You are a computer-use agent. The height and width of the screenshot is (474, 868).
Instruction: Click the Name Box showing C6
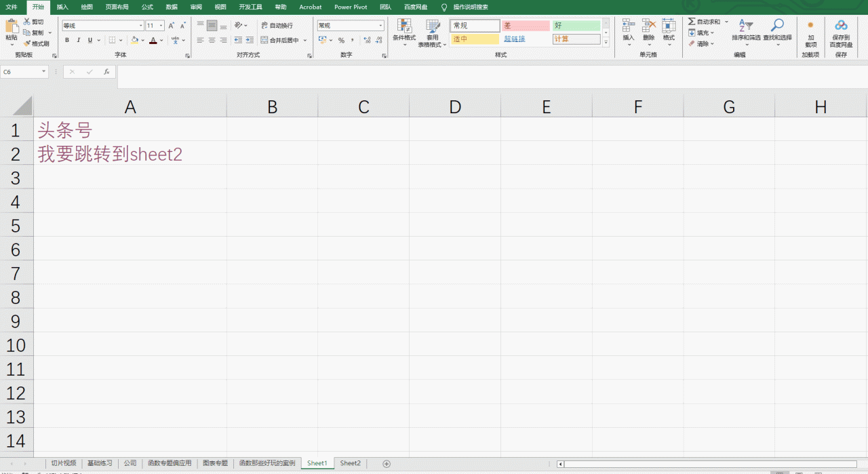24,71
